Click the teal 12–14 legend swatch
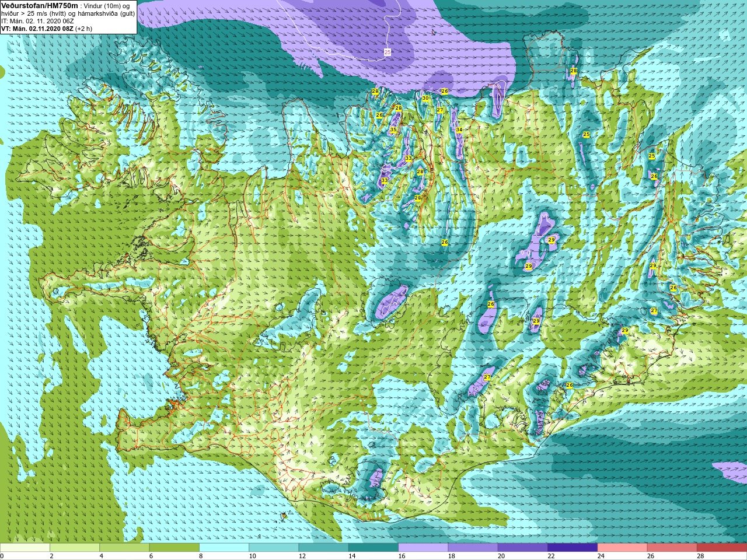747x560 pixels. pos(323,547)
